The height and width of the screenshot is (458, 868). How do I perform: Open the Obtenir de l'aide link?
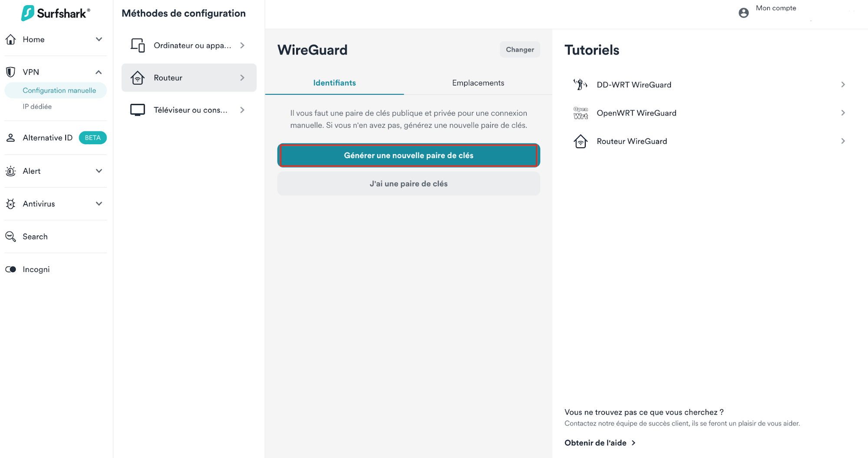pyautogui.click(x=600, y=443)
